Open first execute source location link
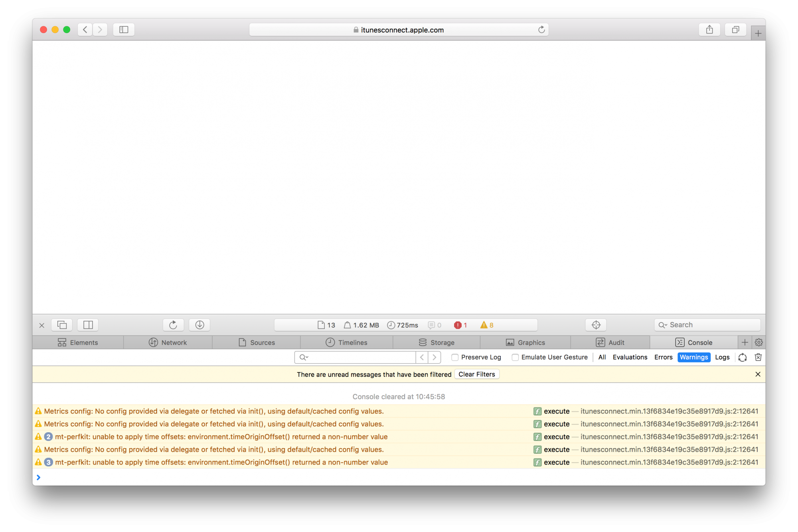Image resolution: width=798 pixels, height=532 pixels. point(669,411)
